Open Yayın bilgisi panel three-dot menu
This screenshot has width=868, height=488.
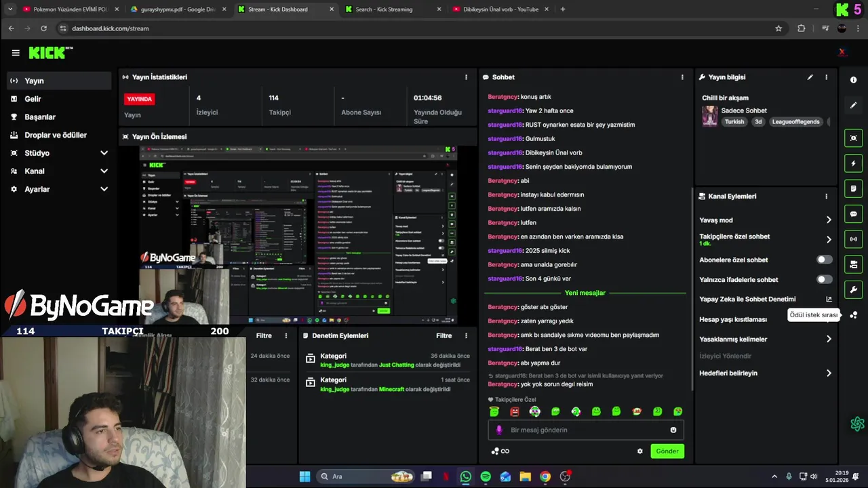click(826, 77)
